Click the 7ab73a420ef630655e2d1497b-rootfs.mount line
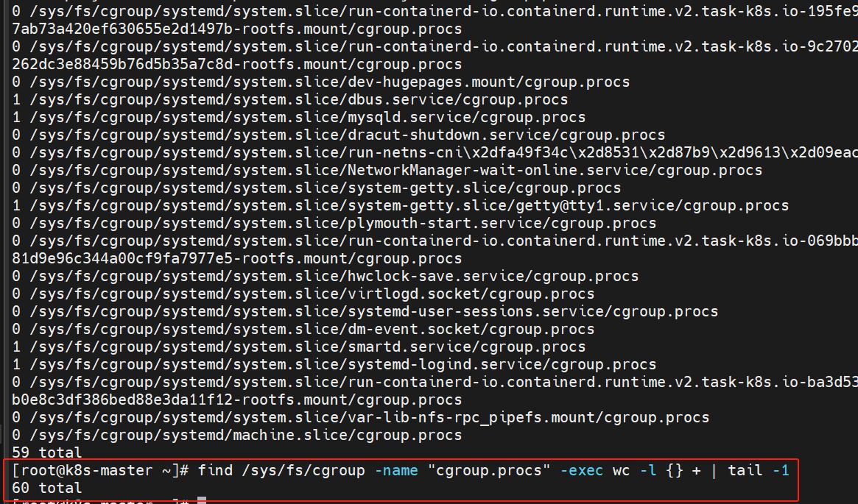The height and width of the screenshot is (504, 858). (237, 29)
